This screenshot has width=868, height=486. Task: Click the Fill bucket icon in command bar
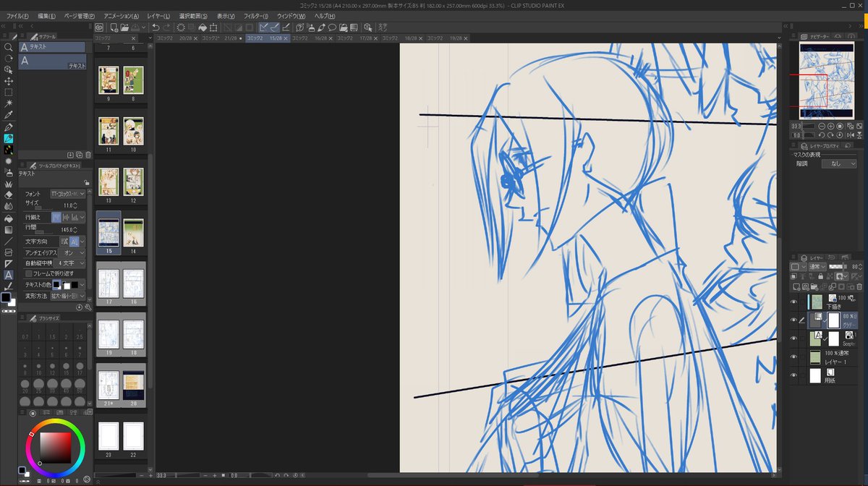203,27
